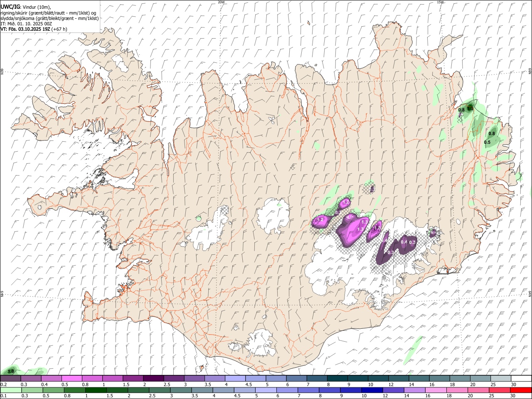Pick the darkest green 1–1.5 rain swatch

tap(96, 390)
